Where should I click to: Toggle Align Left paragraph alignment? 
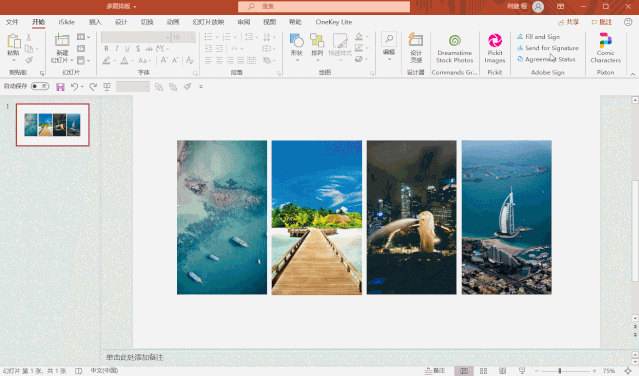[208, 60]
